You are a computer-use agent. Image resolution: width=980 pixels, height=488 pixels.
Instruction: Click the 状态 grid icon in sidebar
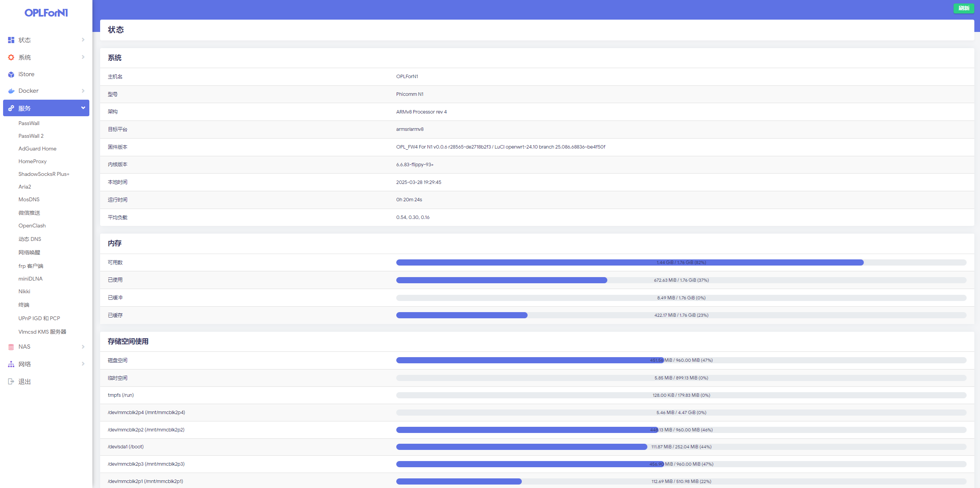tap(11, 40)
